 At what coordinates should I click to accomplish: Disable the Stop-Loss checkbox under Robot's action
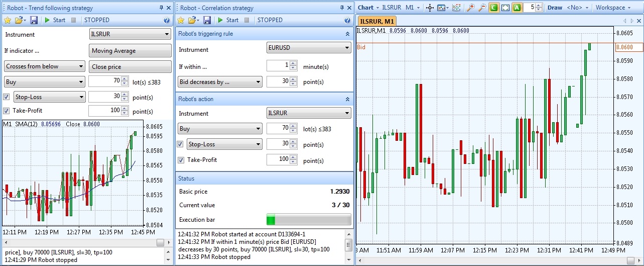(180, 144)
